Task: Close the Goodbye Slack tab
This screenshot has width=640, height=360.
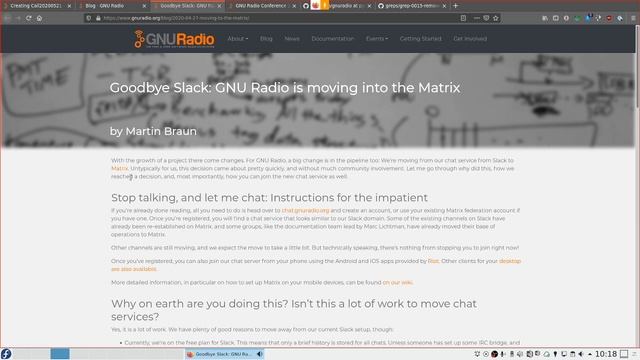Action: (x=220, y=6)
